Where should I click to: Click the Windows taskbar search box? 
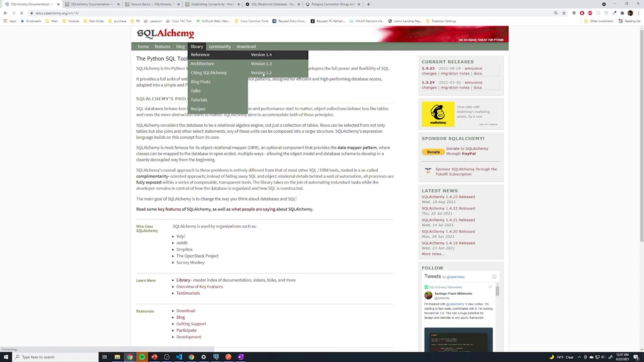pos(55,357)
